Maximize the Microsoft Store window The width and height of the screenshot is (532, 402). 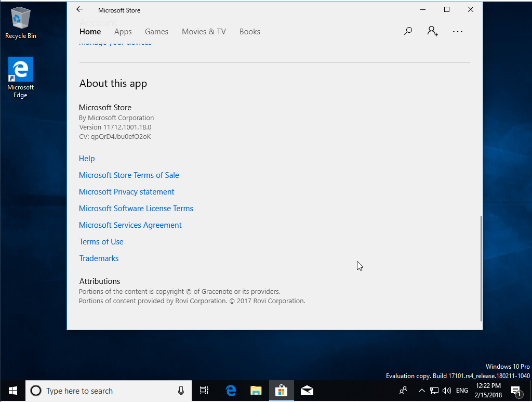(446, 9)
